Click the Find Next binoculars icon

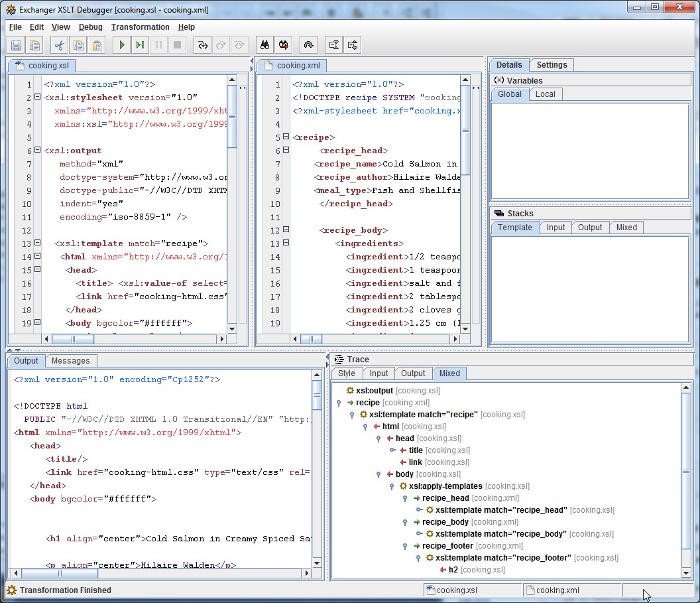pos(283,45)
